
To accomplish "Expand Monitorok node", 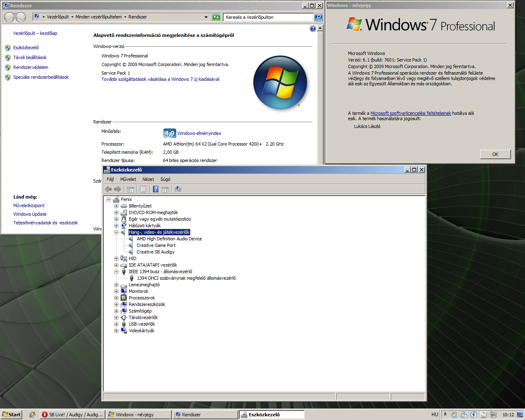I will [116, 291].
